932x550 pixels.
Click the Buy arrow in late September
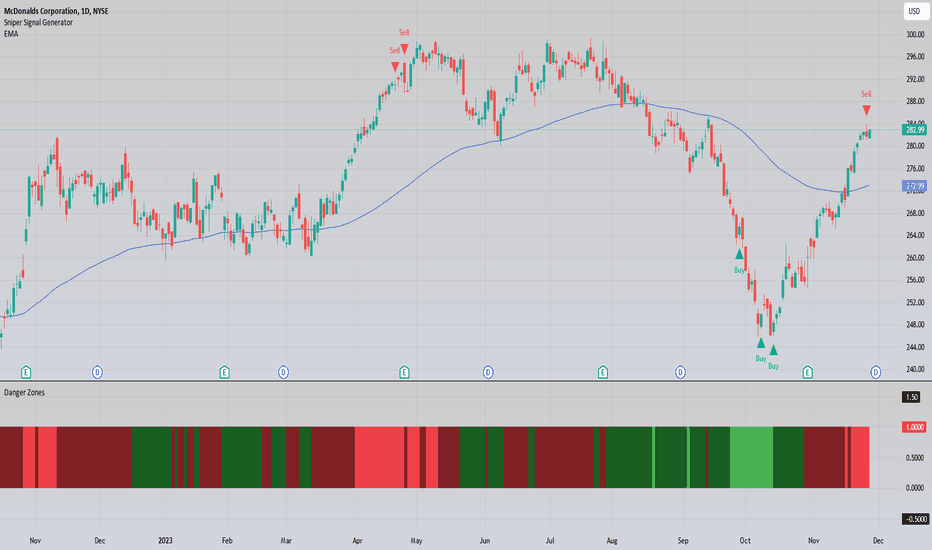(x=739, y=254)
